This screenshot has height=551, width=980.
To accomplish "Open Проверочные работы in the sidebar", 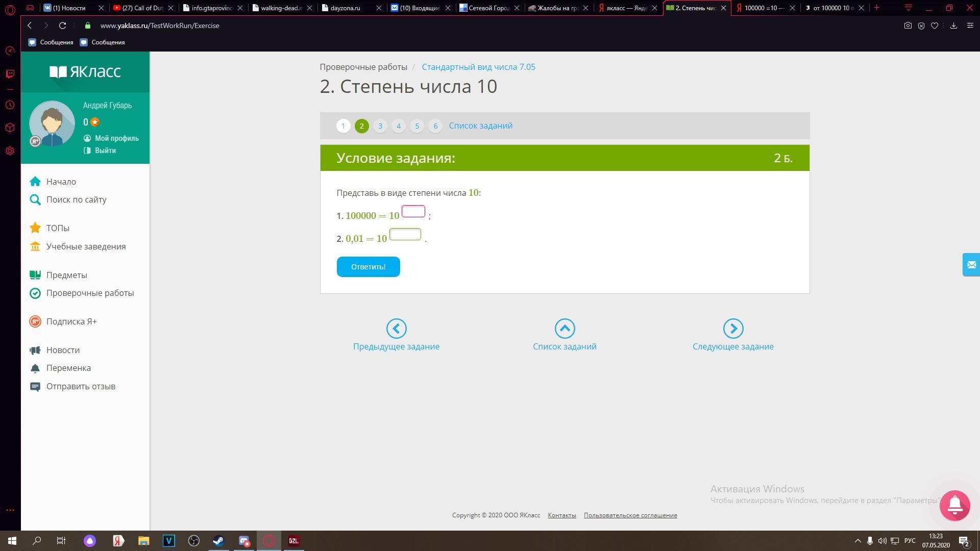I will [90, 293].
